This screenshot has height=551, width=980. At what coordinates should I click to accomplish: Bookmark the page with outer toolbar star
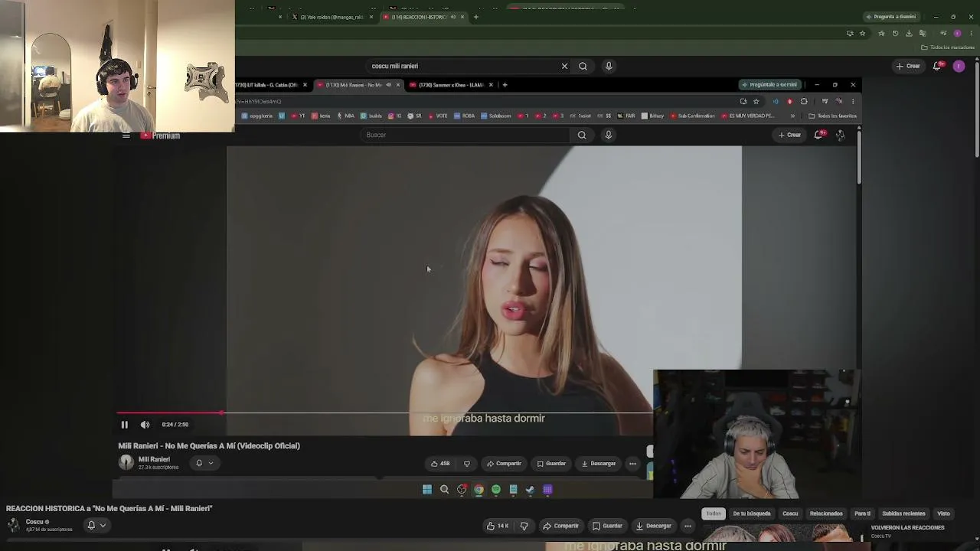click(862, 33)
